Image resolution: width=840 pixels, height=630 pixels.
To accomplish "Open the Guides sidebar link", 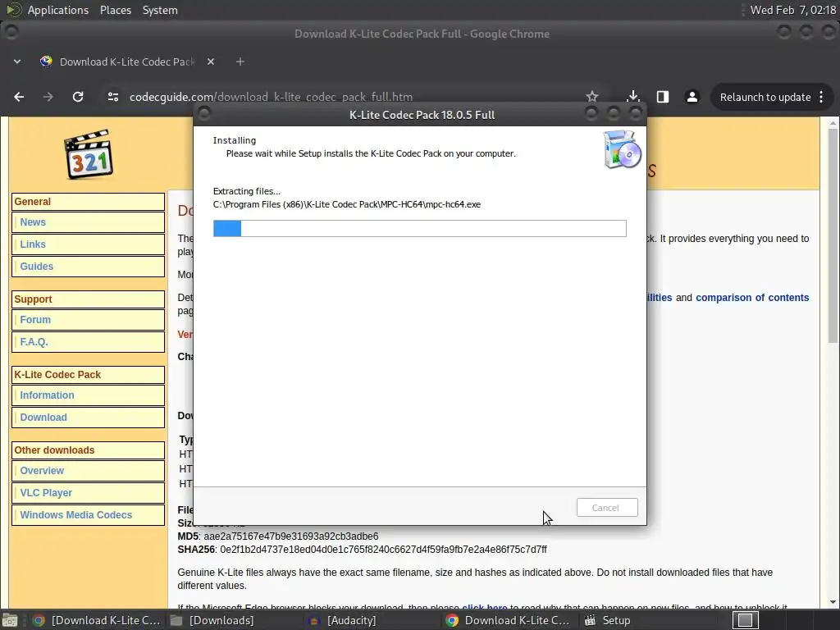I will [36, 267].
